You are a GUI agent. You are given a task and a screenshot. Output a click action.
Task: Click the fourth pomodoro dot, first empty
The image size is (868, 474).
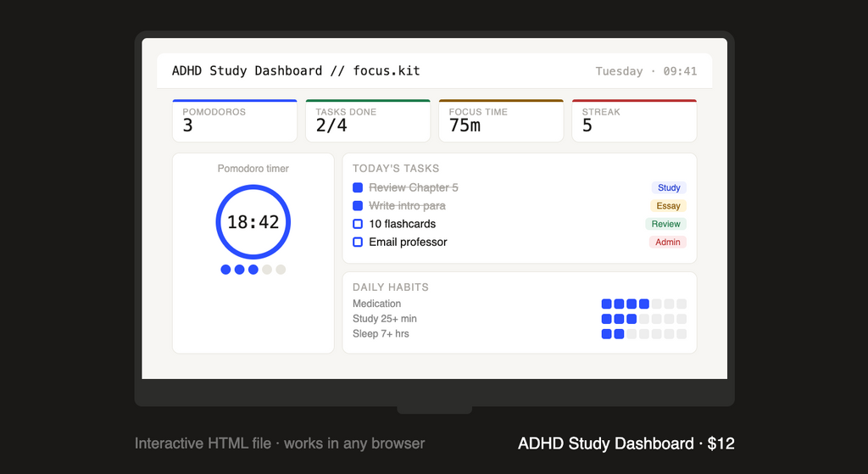point(267,270)
